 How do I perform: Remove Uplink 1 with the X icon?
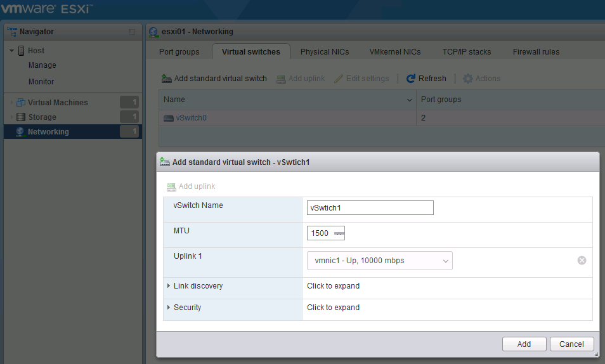(x=582, y=261)
